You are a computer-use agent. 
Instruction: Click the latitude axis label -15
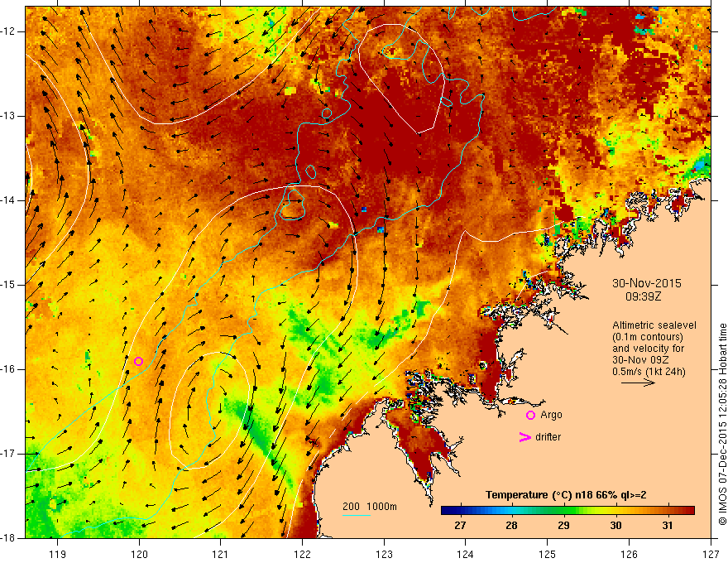pos(8,285)
